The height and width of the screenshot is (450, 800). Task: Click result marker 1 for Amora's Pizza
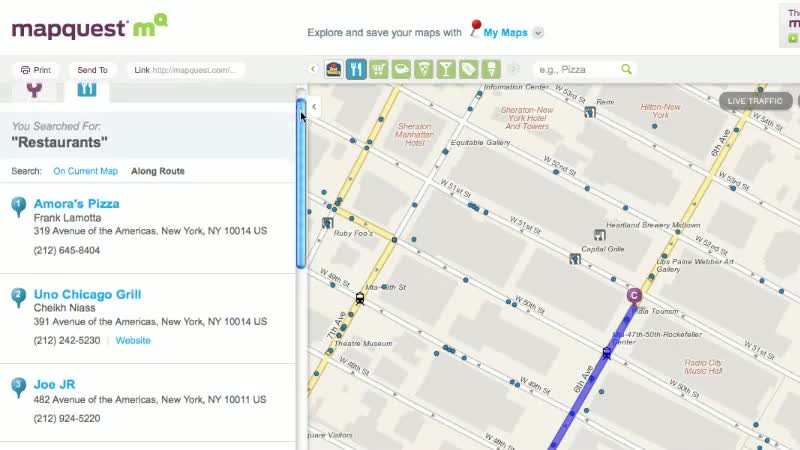(x=18, y=207)
